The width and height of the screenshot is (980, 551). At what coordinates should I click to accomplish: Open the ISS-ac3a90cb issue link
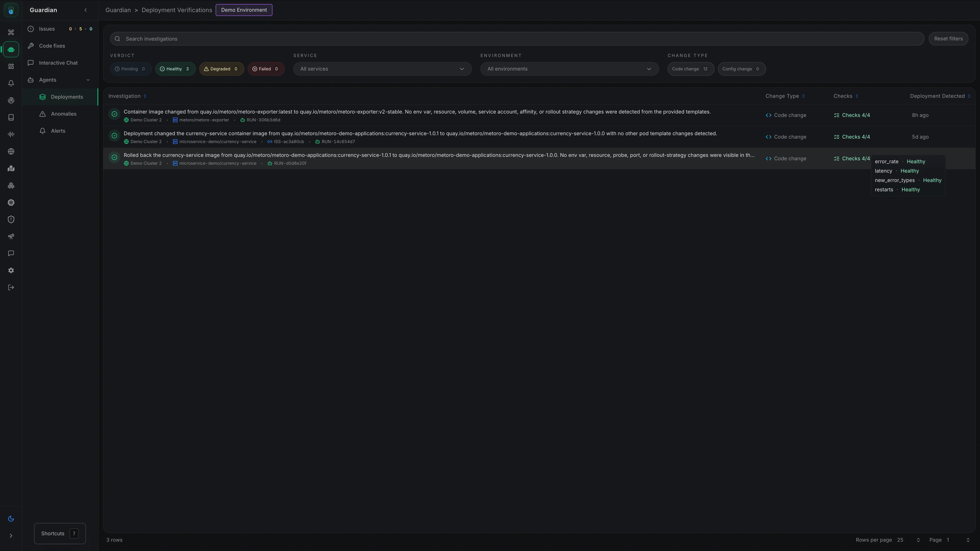pos(288,141)
